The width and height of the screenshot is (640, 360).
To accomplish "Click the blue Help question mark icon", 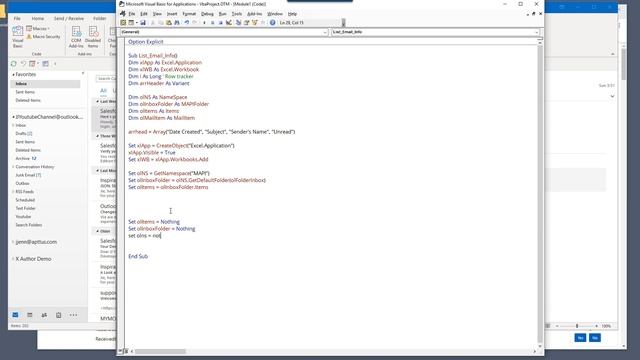I will [272, 22].
